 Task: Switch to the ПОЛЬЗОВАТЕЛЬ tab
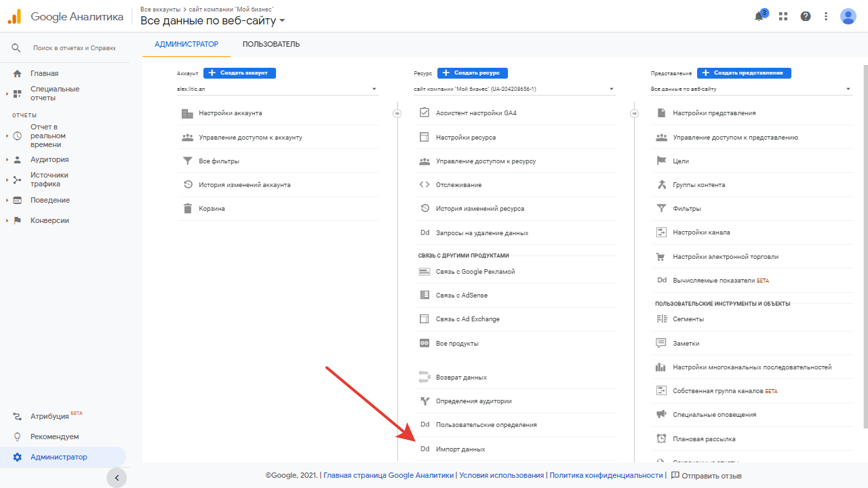tap(271, 44)
